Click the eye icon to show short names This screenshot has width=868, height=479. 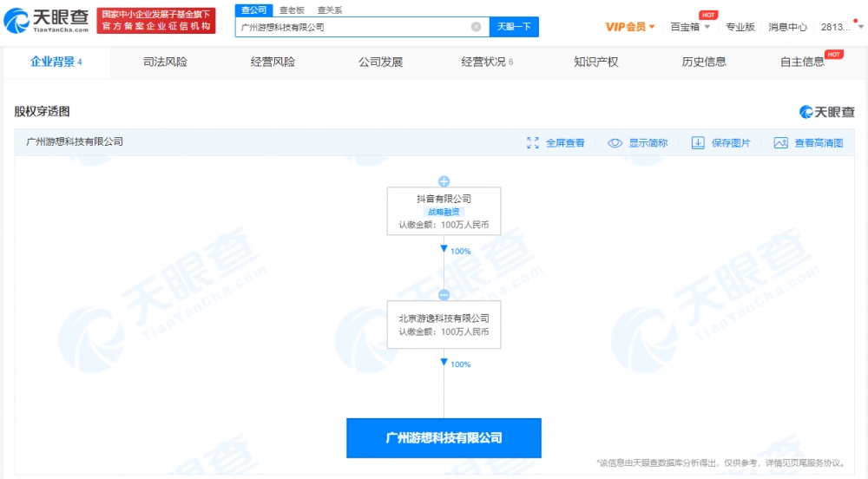pyautogui.click(x=615, y=142)
